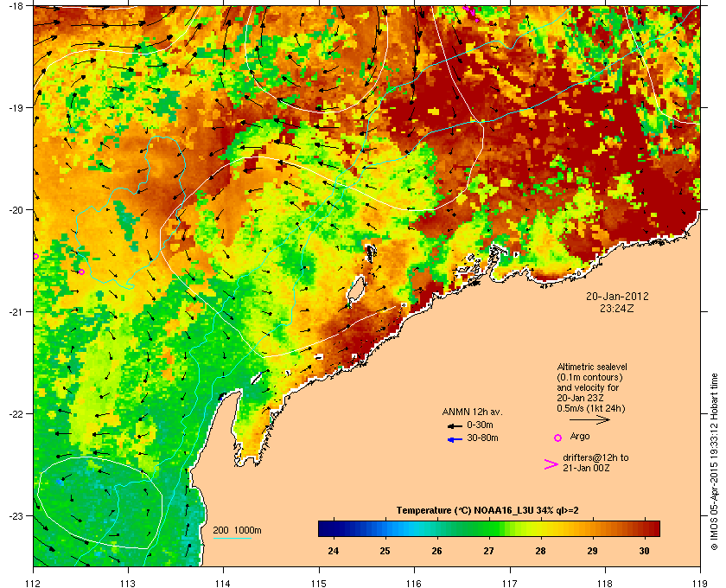Click the colorbar tick label '28'
726x588 pixels.
pos(541,551)
